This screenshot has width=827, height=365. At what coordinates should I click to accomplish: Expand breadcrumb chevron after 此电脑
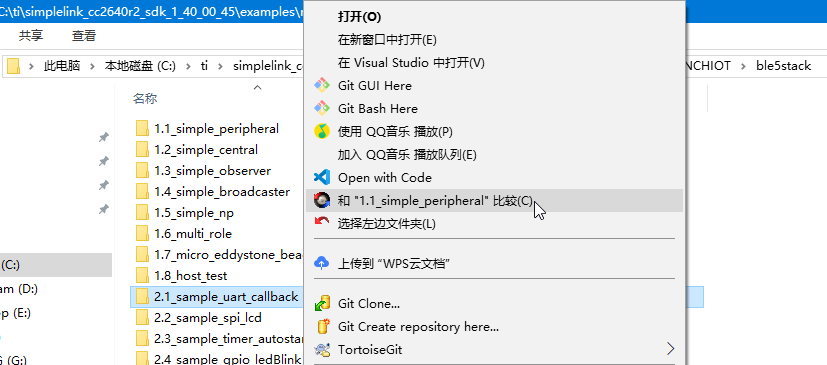tap(92, 66)
